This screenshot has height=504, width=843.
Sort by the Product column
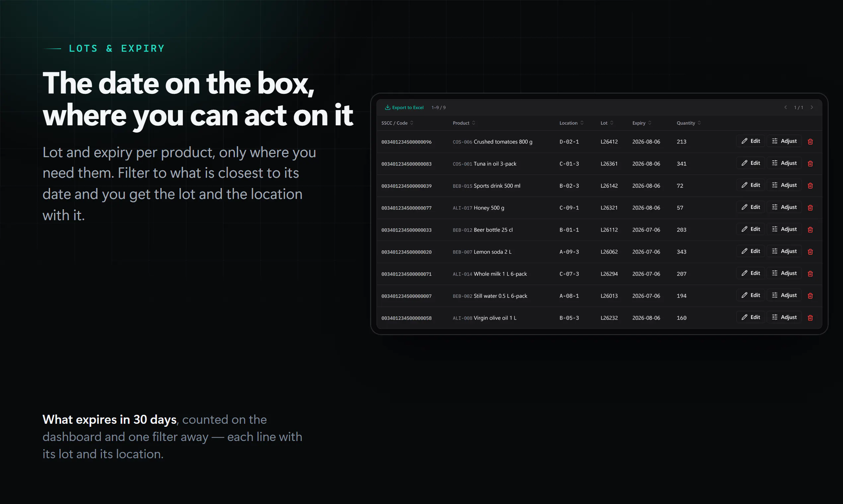click(x=464, y=123)
